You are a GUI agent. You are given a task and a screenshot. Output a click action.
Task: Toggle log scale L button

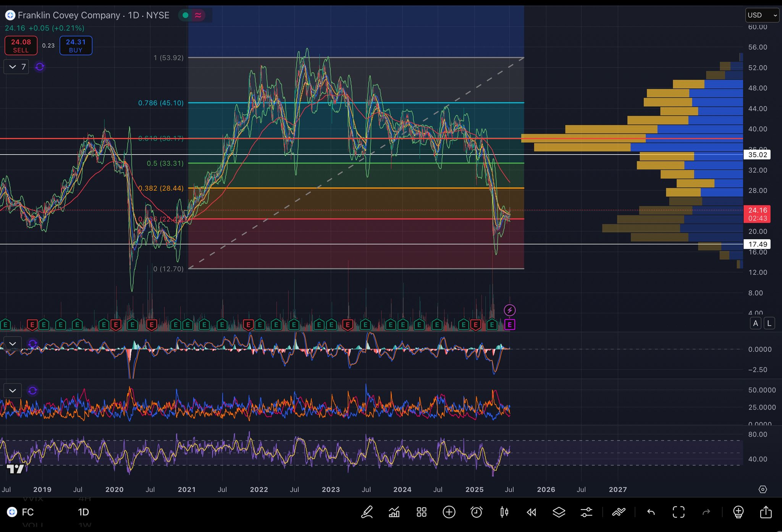pos(769,324)
